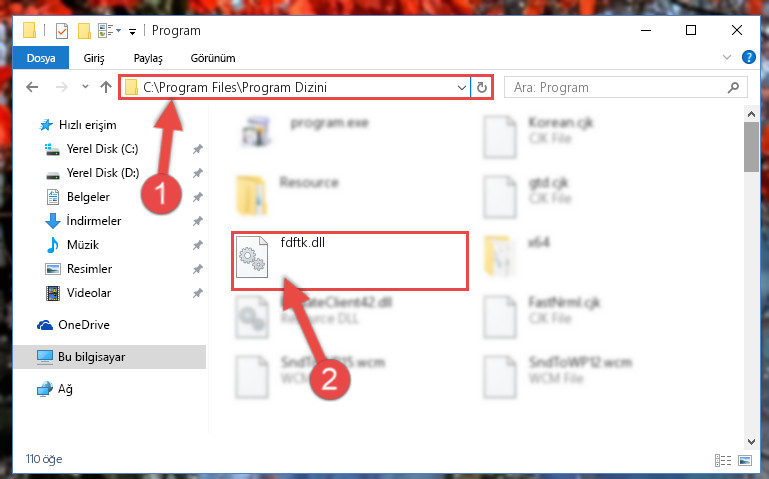Viewport: 769px width, 479px height.
Task: Refresh the current folder view
Action: tap(482, 87)
